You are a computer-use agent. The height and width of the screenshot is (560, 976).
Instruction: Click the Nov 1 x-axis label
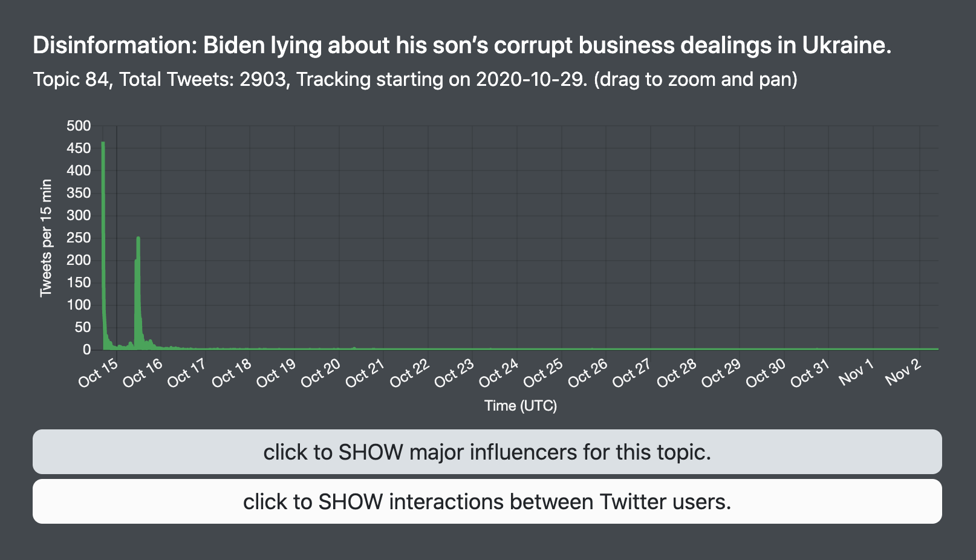856,371
